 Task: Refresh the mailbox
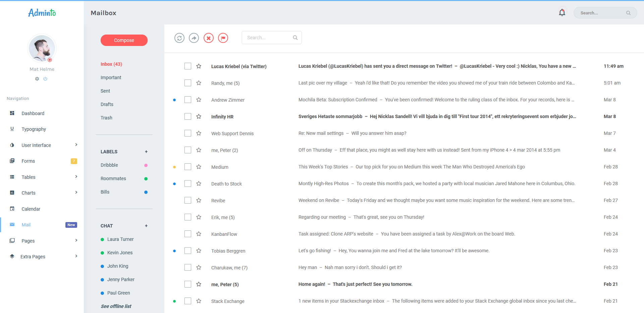[x=179, y=38]
